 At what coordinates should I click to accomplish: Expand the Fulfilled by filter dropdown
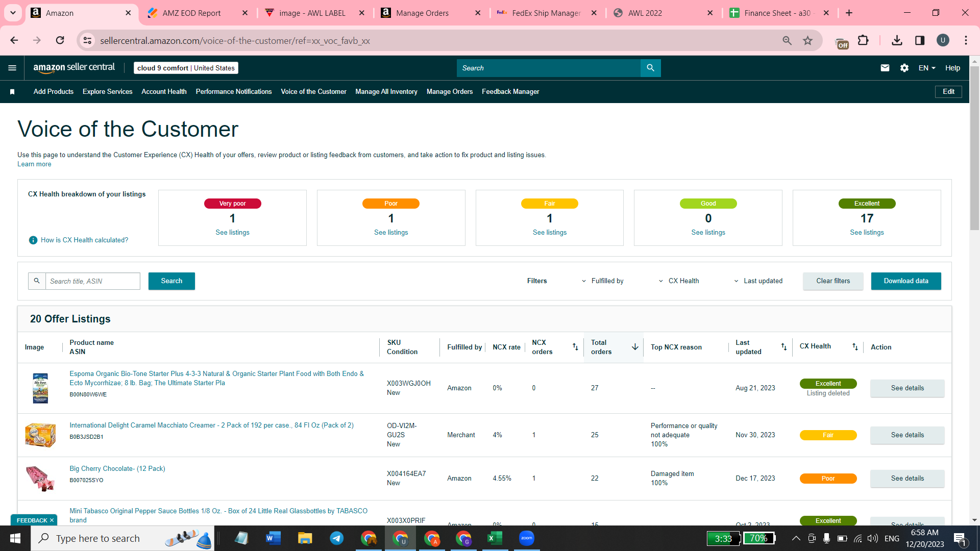[602, 281]
